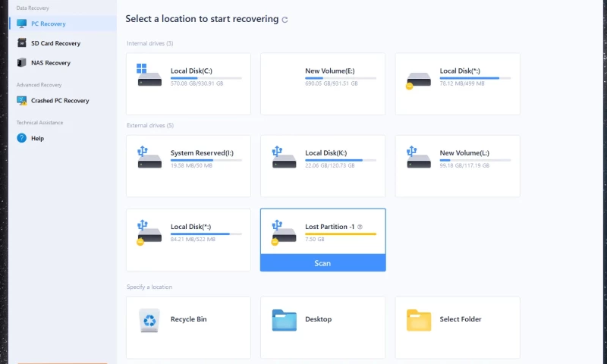Image resolution: width=607 pixels, height=364 pixels.
Task: Click the Recycle Bin icon
Action: (x=149, y=320)
